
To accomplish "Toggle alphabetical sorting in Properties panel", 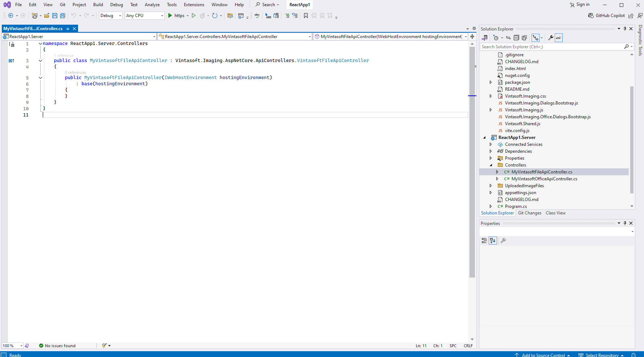I will tap(492, 241).
